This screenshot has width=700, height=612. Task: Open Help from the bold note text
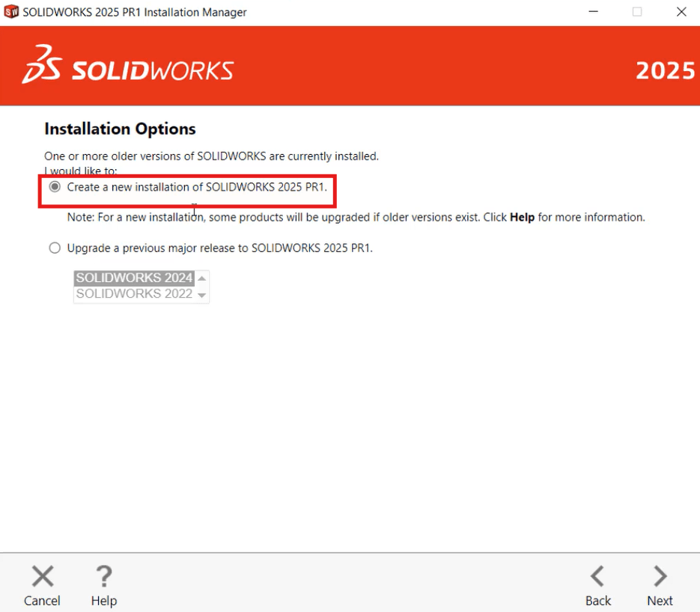(x=523, y=217)
